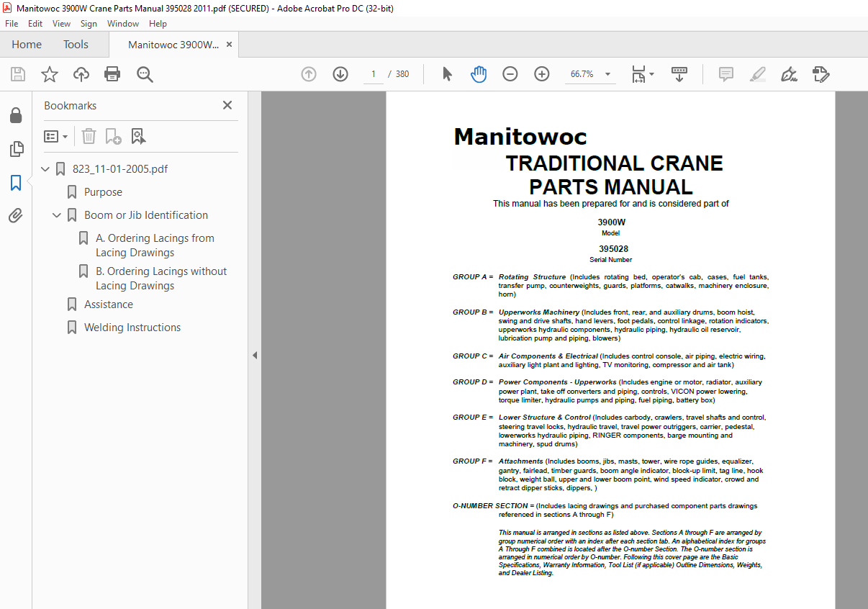Open bookmark options list menu
This screenshot has height=609, width=868.
[x=55, y=136]
